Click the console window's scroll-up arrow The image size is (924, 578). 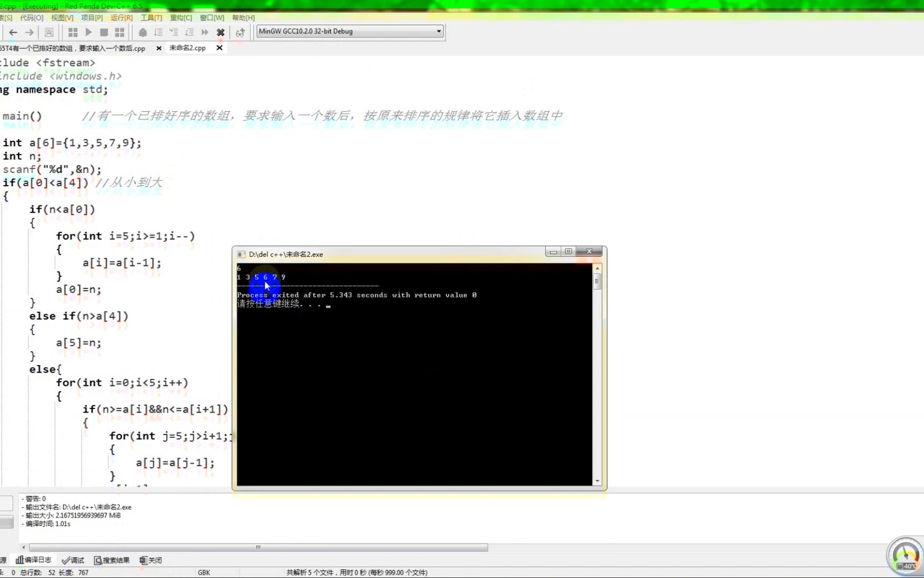click(x=597, y=268)
